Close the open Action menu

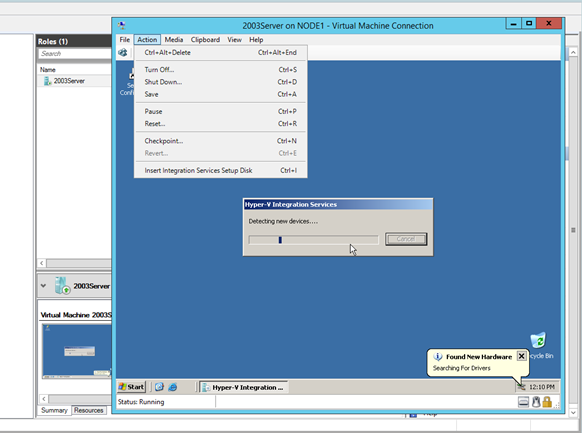[x=147, y=40]
